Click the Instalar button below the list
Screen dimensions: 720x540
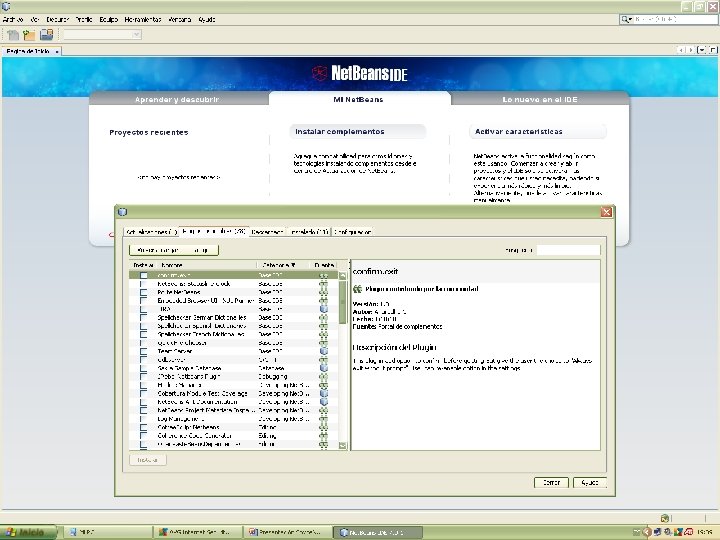pos(147,460)
